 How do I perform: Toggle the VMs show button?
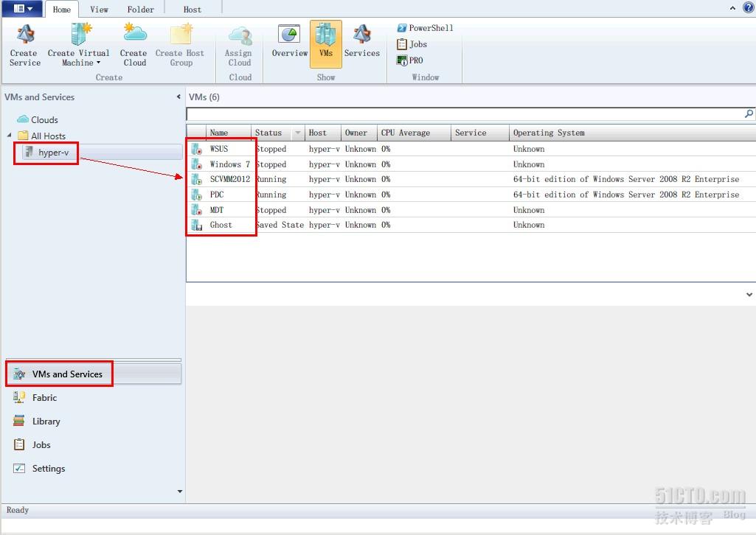pyautogui.click(x=326, y=43)
